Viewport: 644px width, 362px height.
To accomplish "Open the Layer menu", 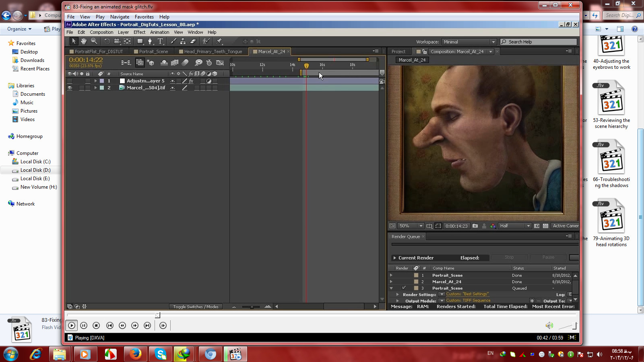I will pos(123,32).
